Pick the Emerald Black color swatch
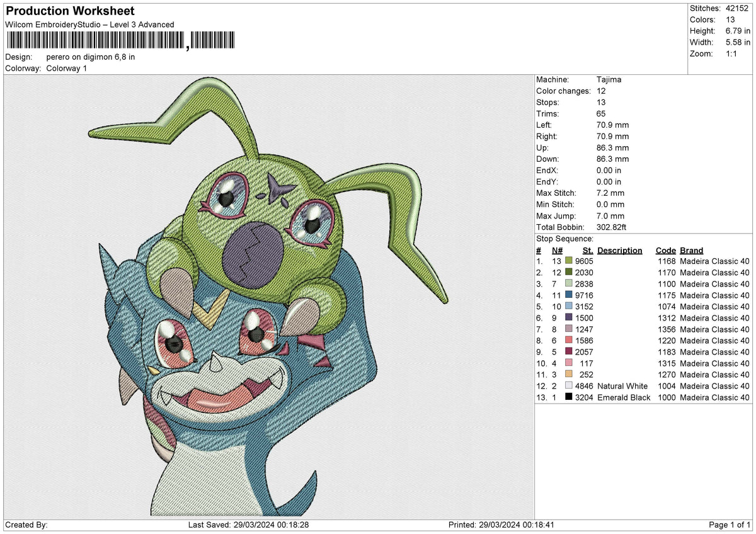The image size is (756, 534). (569, 397)
